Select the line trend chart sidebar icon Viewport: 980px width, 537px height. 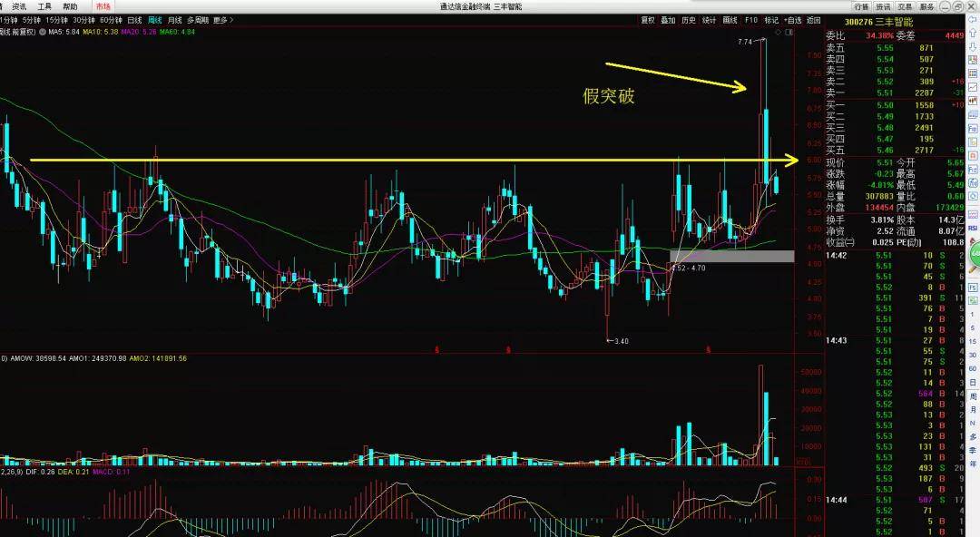(973, 87)
